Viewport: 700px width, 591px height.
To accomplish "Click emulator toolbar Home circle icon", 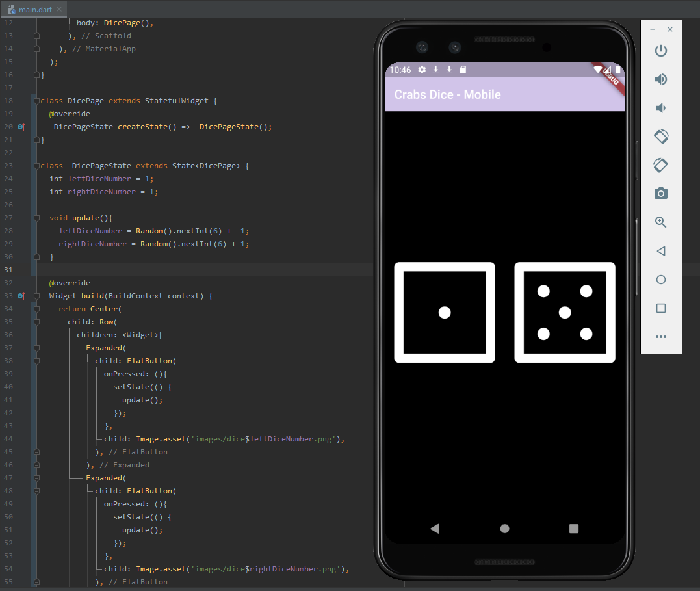I will tap(661, 280).
